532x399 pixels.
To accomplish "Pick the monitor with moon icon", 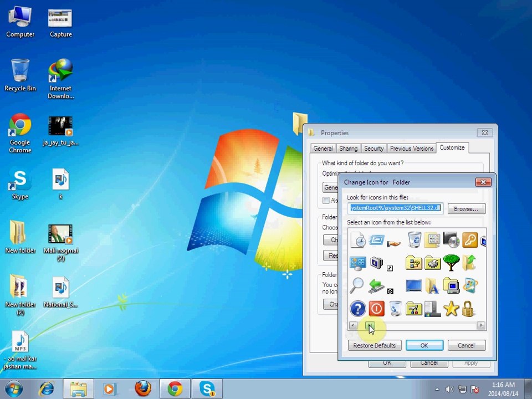I will [x=376, y=263].
